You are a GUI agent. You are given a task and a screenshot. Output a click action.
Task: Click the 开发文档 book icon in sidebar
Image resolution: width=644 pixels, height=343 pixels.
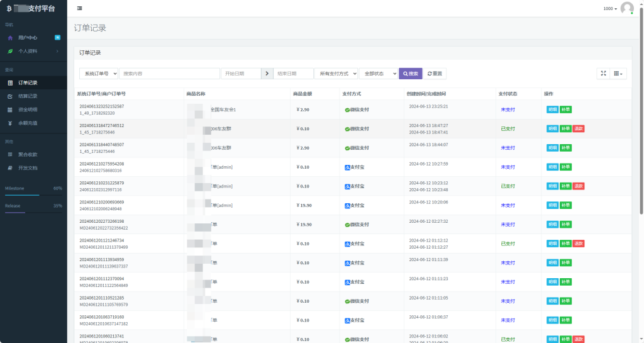tap(10, 168)
